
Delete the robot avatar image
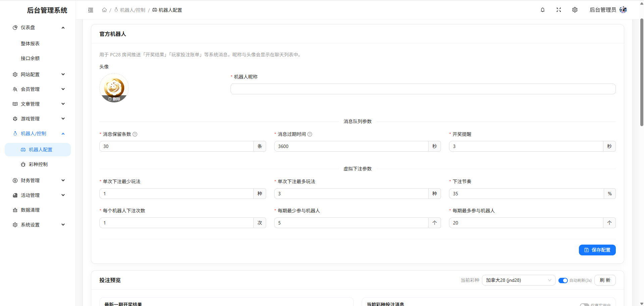tap(114, 99)
